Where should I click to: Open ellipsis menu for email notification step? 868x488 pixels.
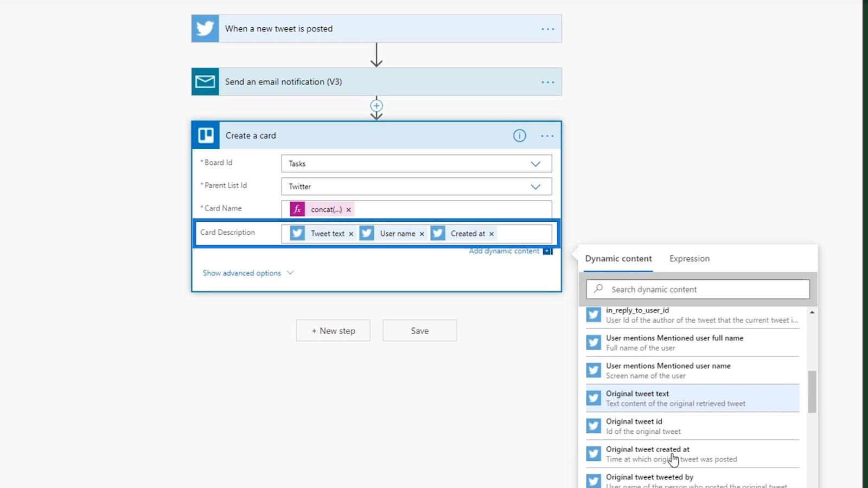point(547,82)
